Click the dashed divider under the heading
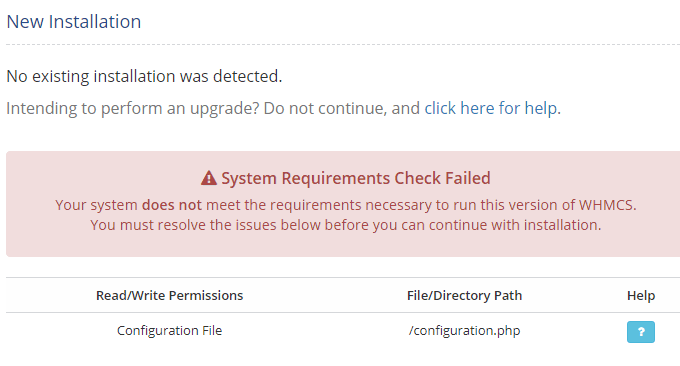Viewport: 680px width, 366px height. coord(343,44)
